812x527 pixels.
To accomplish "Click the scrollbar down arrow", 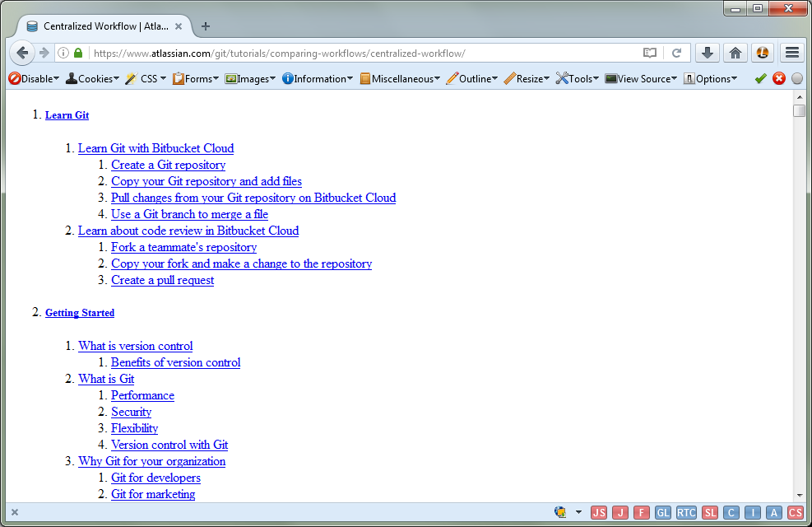I will (x=799, y=496).
